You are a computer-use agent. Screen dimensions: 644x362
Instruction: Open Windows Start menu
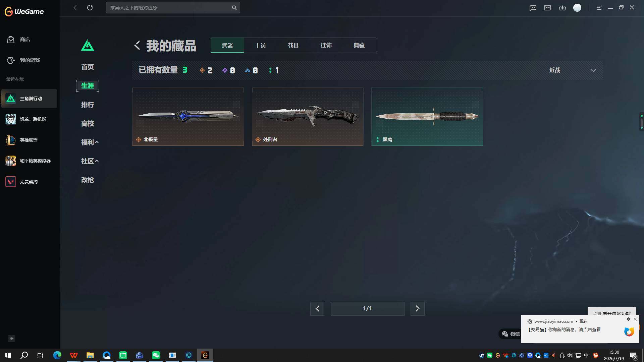pyautogui.click(x=8, y=355)
